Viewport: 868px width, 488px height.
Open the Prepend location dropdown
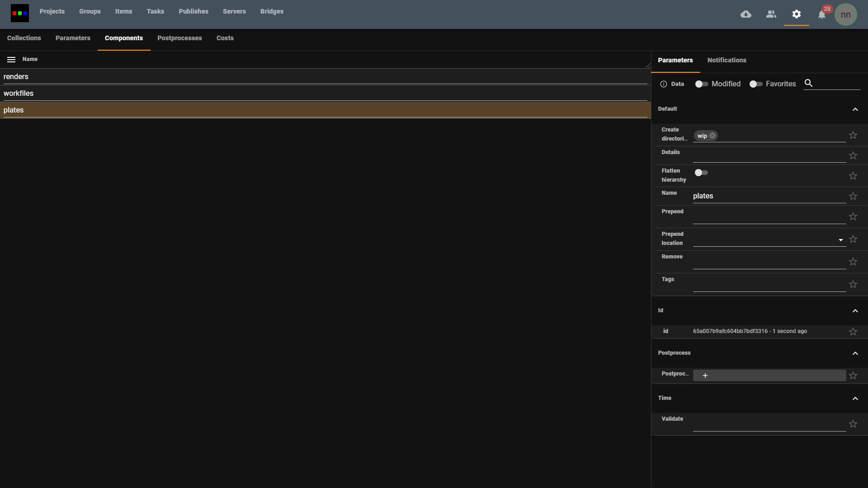(840, 240)
